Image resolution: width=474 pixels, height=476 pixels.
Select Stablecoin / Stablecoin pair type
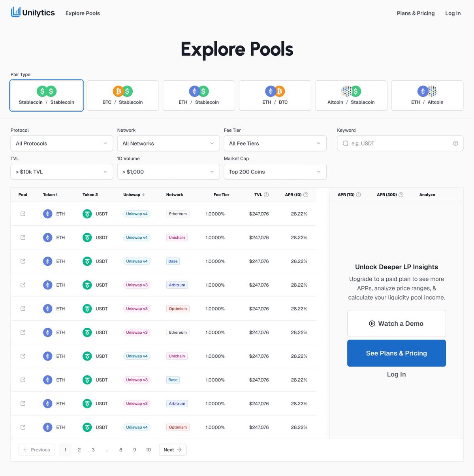pos(47,96)
